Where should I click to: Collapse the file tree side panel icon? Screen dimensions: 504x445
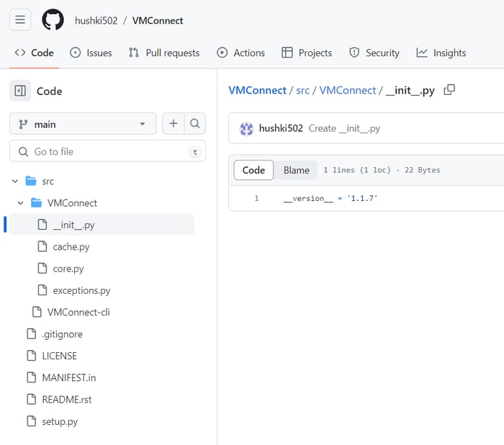tap(20, 91)
